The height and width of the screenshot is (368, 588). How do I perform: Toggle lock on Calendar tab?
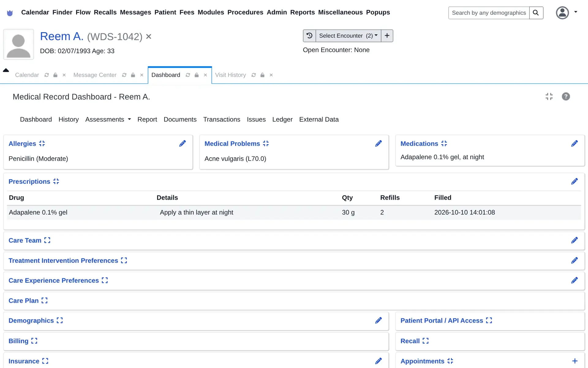55,75
